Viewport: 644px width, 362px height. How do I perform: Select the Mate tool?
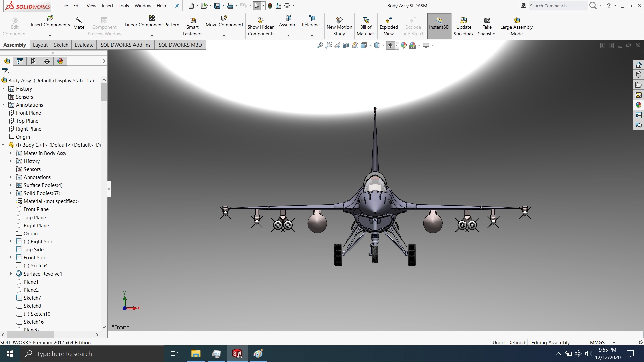[79, 23]
